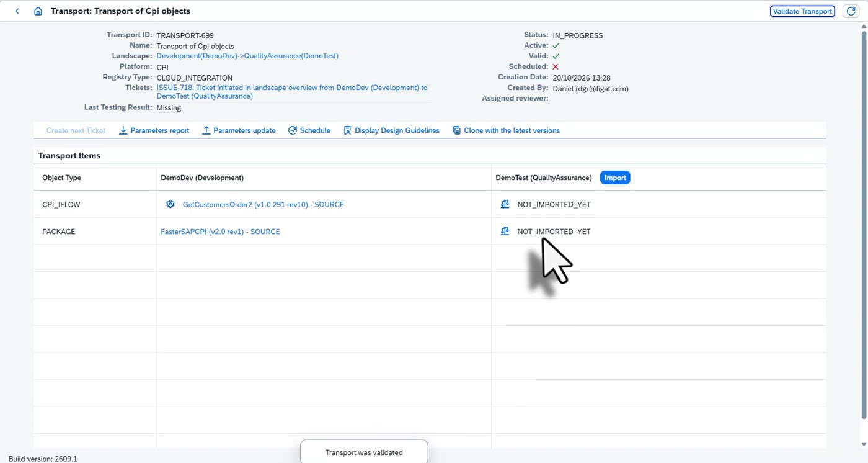Click the green checkmark next to Active
Screen dimensions: 868x463
pyautogui.click(x=556, y=45)
